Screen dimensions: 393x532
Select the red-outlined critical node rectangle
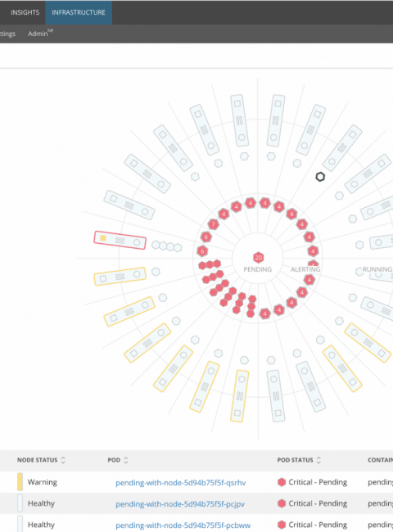[120, 240]
